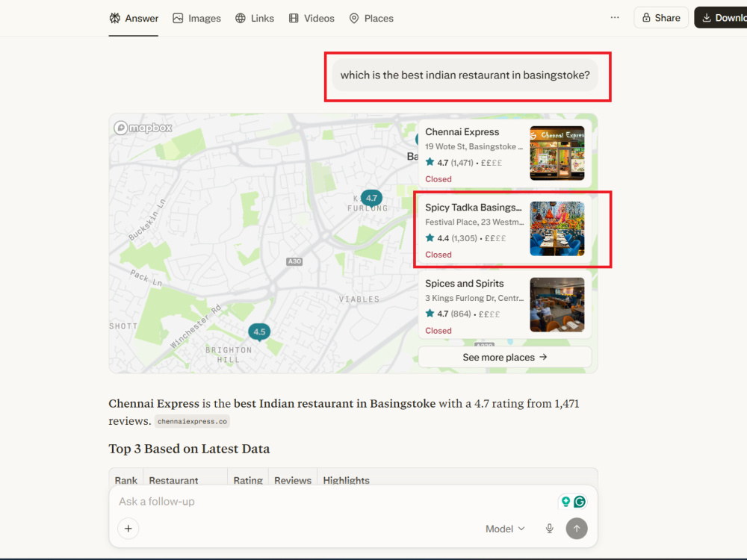
Task: Open the three-dot more options menu
Action: click(615, 18)
